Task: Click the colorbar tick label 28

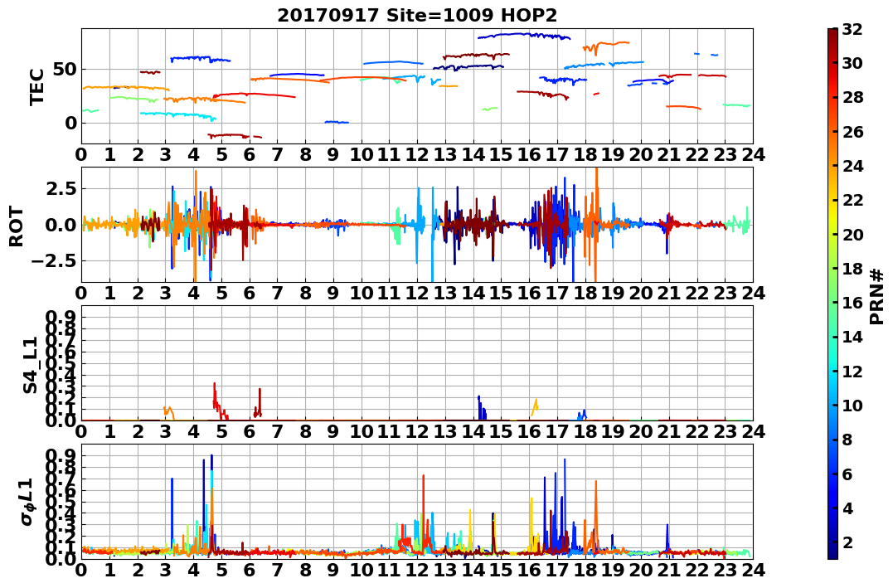Action: coord(852,97)
